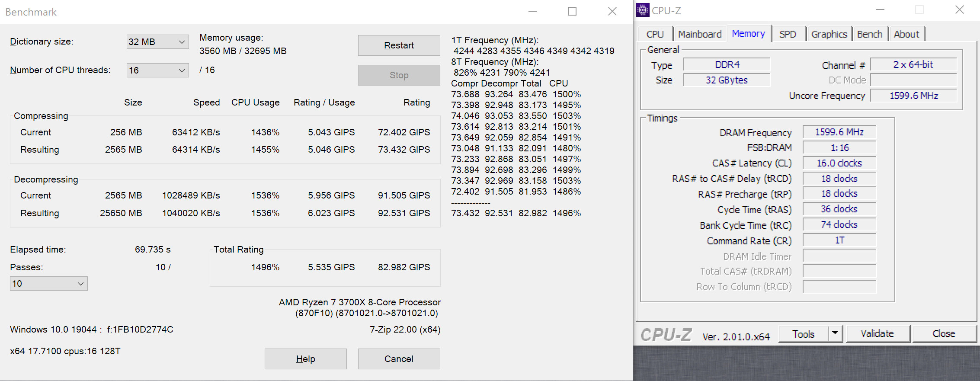
Task: Open the Passes dropdown showing 10
Action: pos(48,284)
